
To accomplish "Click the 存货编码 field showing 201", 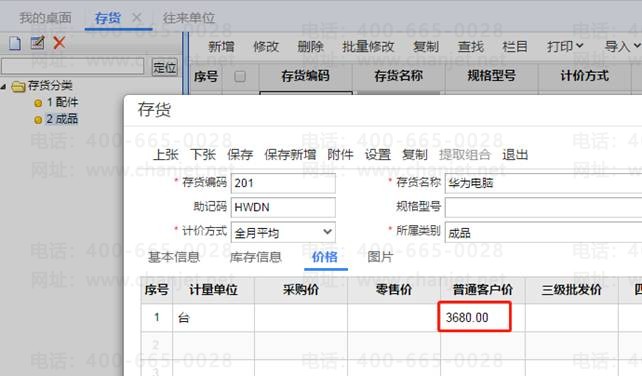I will pyautogui.click(x=283, y=183).
